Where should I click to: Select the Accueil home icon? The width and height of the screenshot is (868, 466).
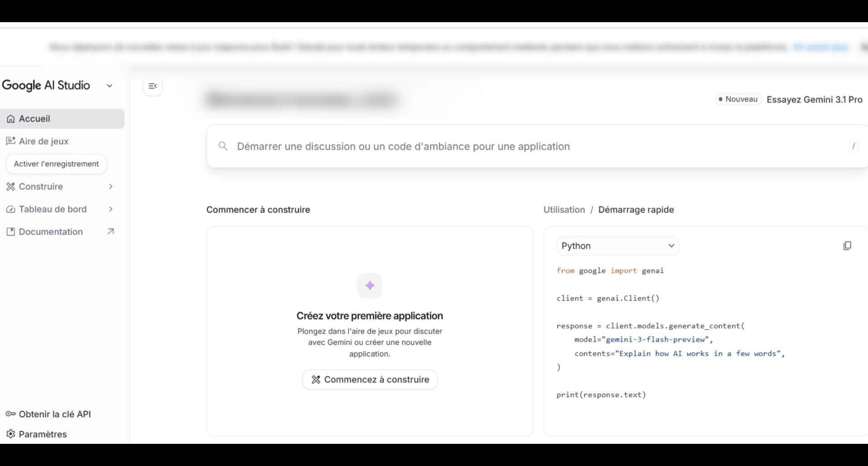[10, 119]
